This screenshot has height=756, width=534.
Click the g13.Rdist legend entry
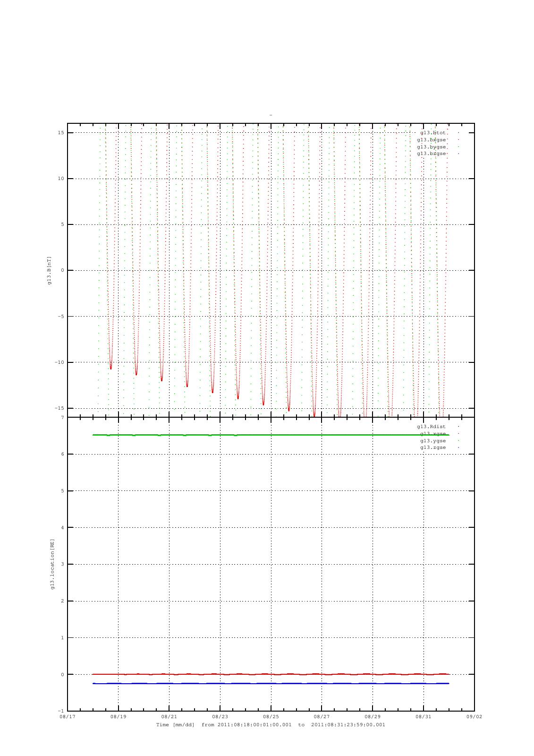(x=432, y=427)
